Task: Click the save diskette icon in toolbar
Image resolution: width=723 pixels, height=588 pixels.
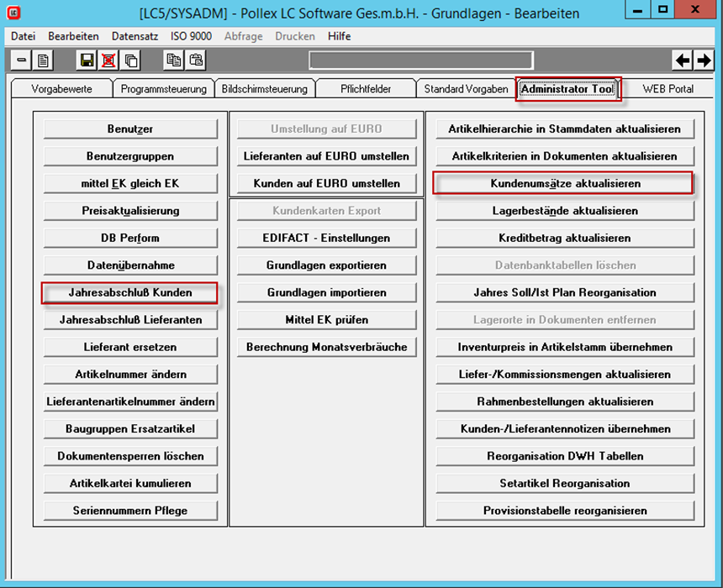Action: pyautogui.click(x=87, y=60)
